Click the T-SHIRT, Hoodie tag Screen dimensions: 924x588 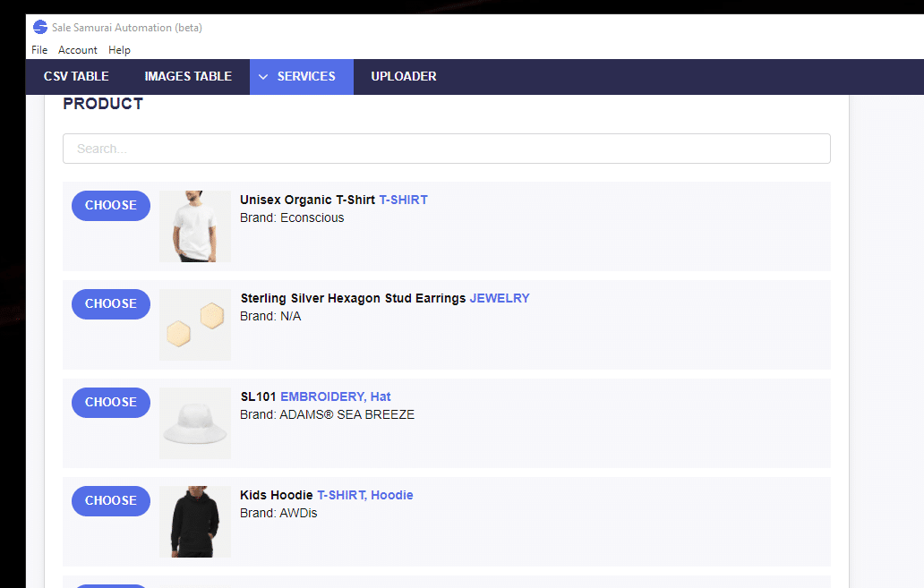click(x=364, y=495)
